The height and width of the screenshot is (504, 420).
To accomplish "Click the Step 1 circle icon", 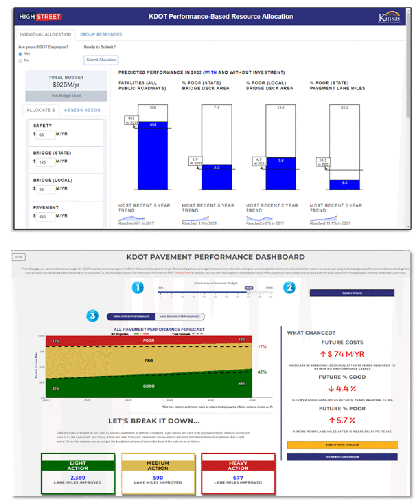I will coord(138,287).
